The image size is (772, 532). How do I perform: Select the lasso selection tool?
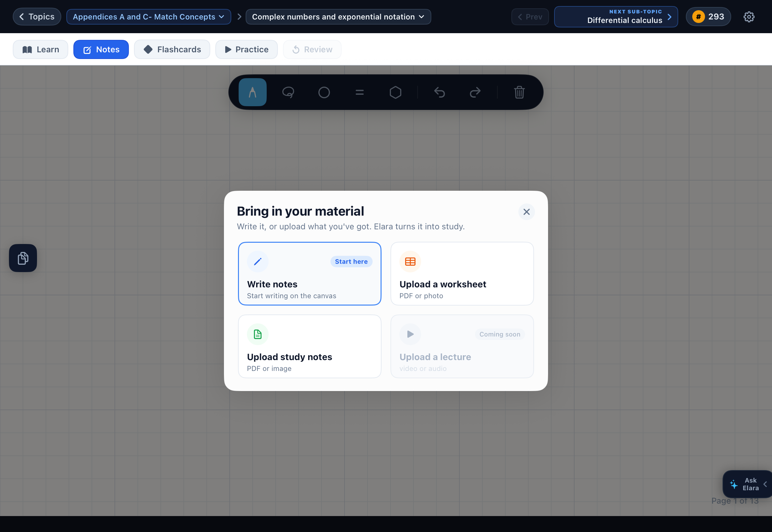click(x=288, y=92)
